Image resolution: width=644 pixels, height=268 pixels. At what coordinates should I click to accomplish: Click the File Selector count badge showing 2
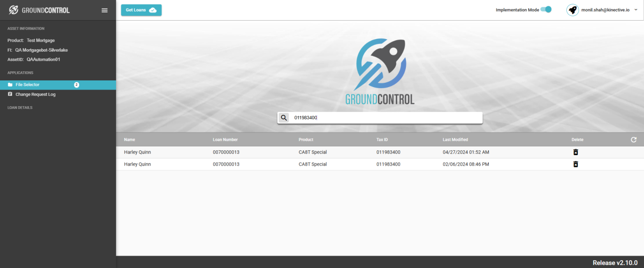[76, 85]
